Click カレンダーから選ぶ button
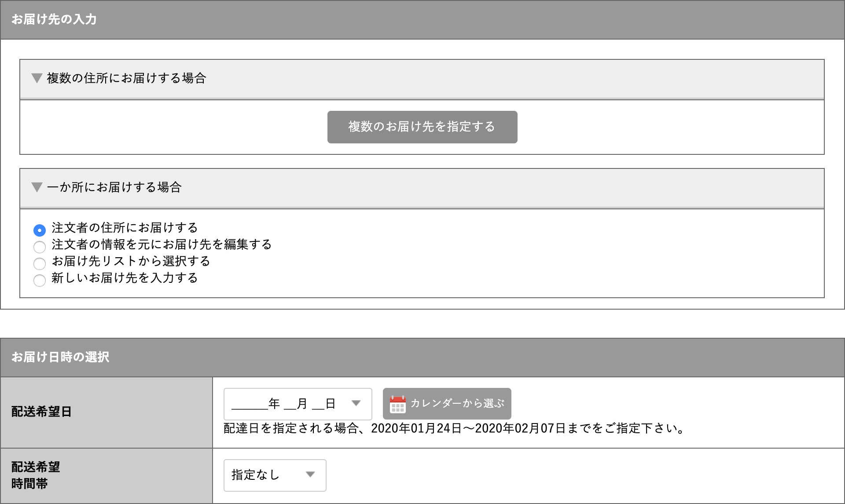845x504 pixels. pyautogui.click(x=456, y=404)
